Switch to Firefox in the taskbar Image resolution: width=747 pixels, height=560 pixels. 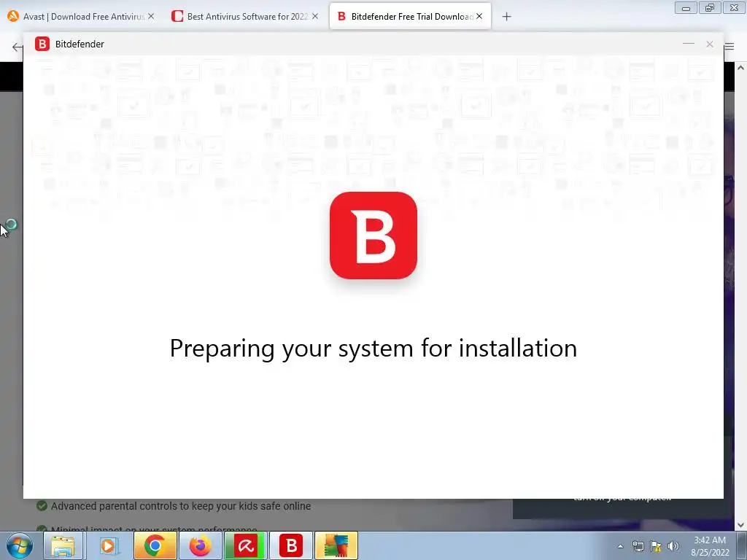[200, 545]
